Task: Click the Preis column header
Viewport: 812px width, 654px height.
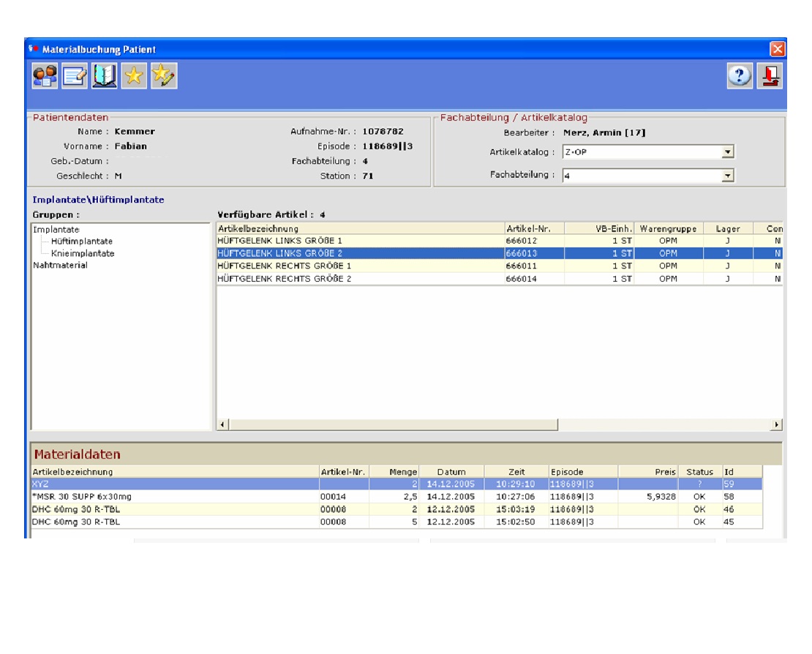Action: pos(648,472)
